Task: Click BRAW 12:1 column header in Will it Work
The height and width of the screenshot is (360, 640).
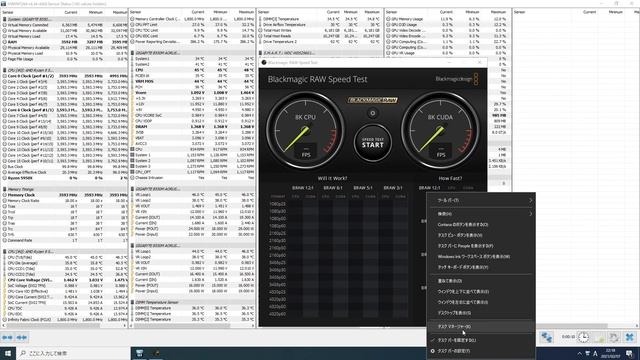Action: point(302,188)
